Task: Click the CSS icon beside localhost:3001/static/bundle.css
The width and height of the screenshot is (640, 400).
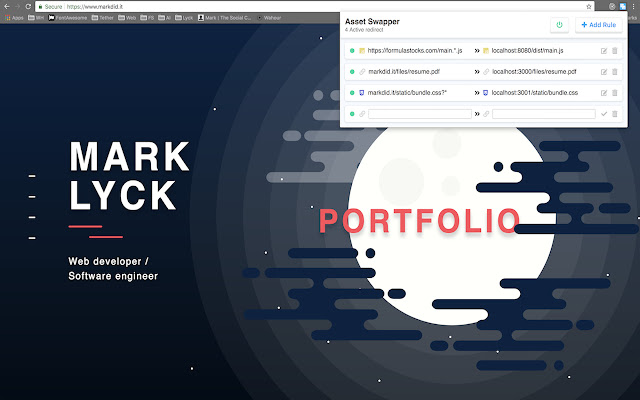Action: click(486, 93)
